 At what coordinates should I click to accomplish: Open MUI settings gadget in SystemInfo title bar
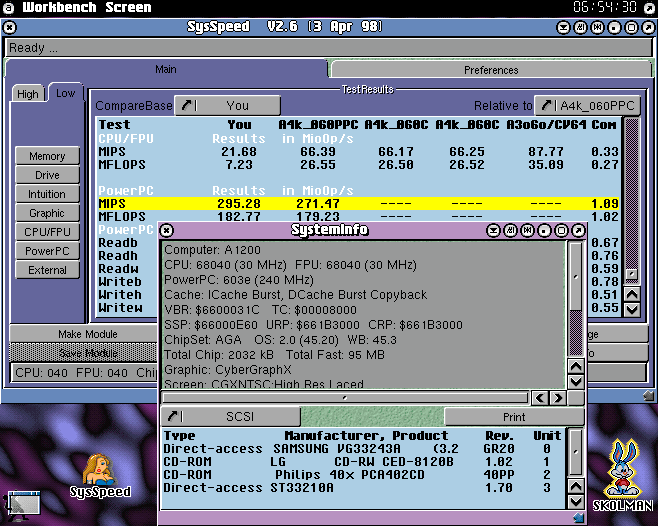click(510, 230)
